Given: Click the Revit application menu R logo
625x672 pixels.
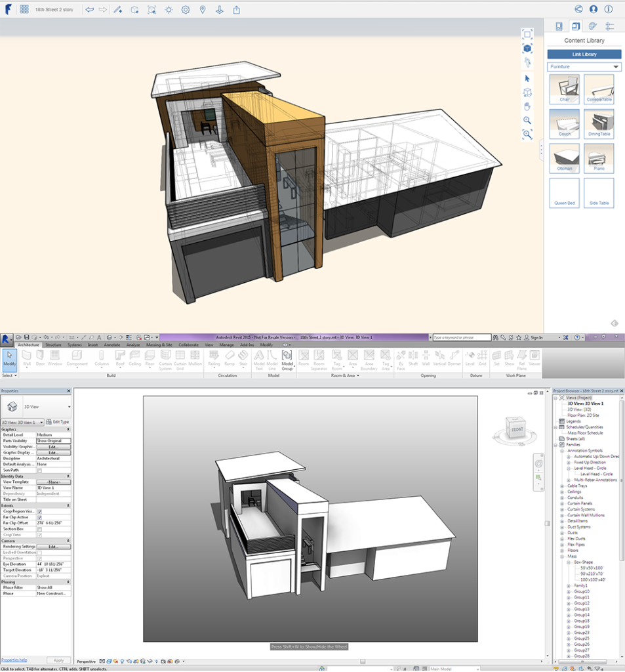Looking at the screenshot, I should tap(6, 339).
